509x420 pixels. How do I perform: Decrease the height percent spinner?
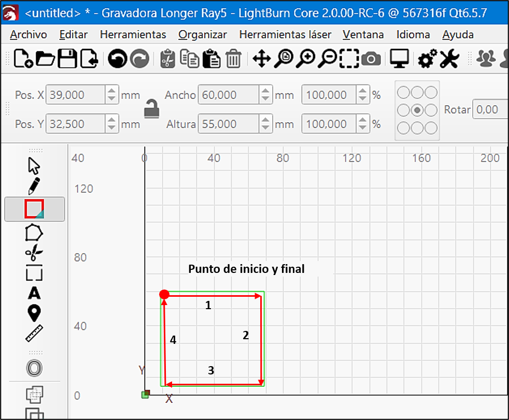[362, 128]
